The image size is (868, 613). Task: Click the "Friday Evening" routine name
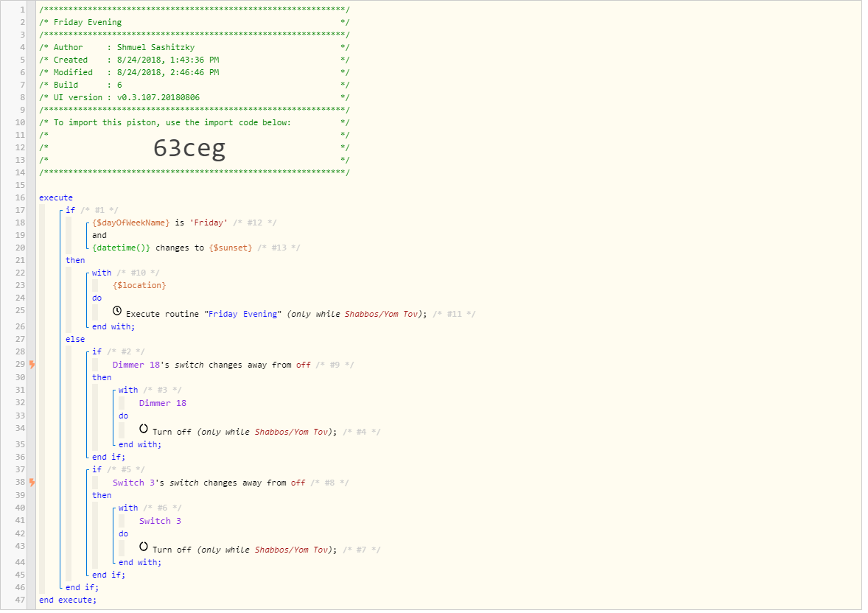pos(243,314)
